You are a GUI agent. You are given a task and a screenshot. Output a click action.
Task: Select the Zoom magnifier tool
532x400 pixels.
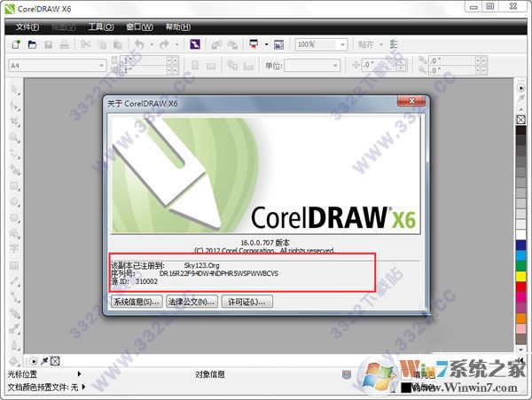pos(14,137)
